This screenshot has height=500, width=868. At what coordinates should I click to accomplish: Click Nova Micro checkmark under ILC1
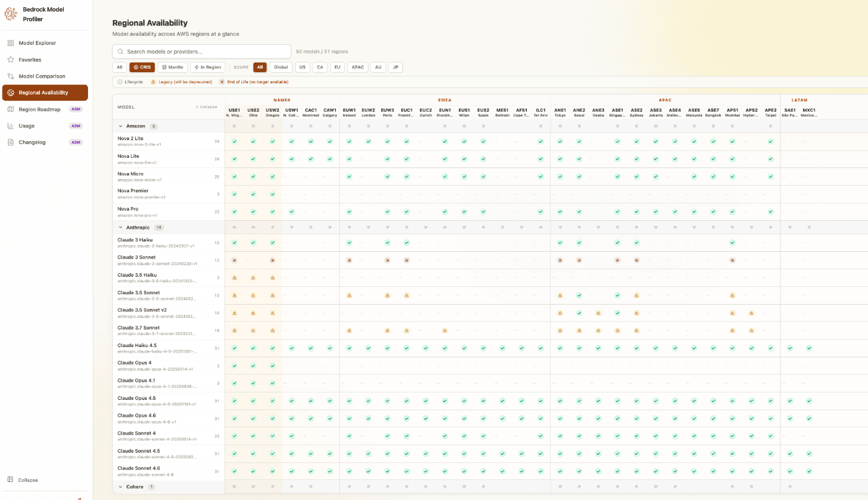[540, 177]
